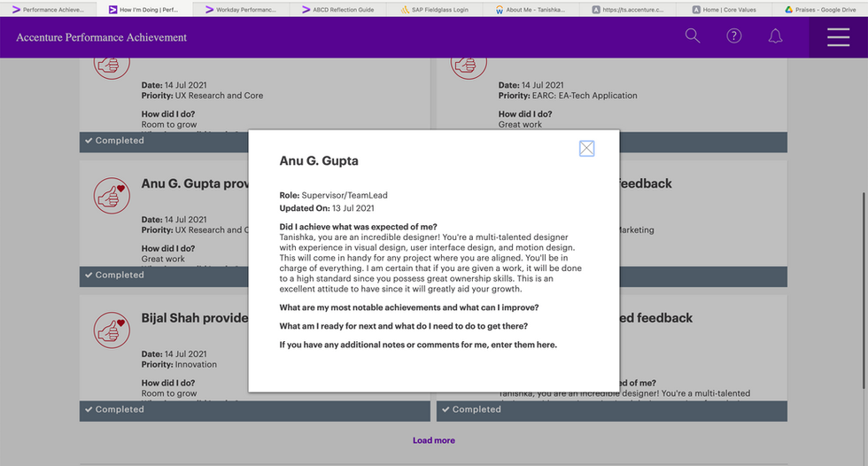Switch to the ABCD Reflection Guide tab
This screenshot has width=868, height=466.
(x=337, y=10)
